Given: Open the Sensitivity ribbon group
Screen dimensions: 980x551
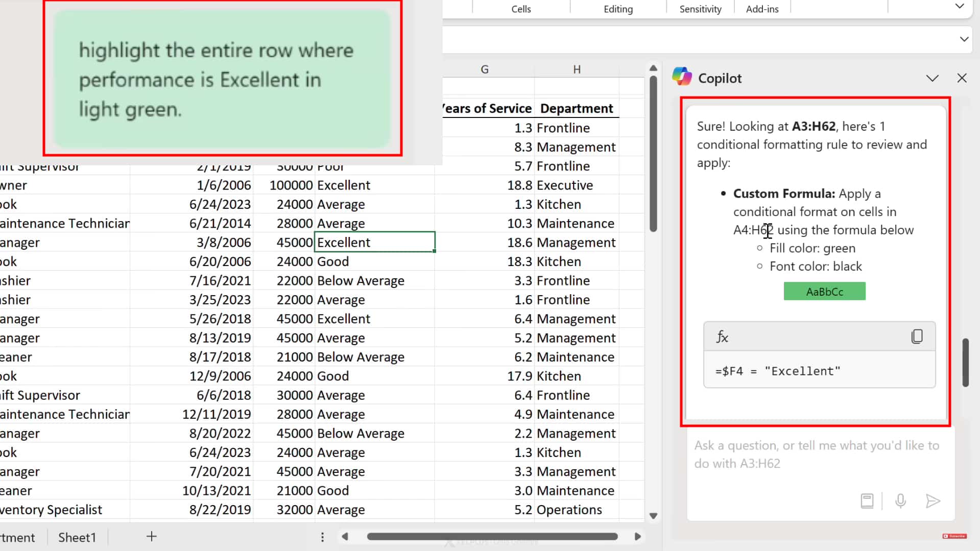Looking at the screenshot, I should pos(700,9).
